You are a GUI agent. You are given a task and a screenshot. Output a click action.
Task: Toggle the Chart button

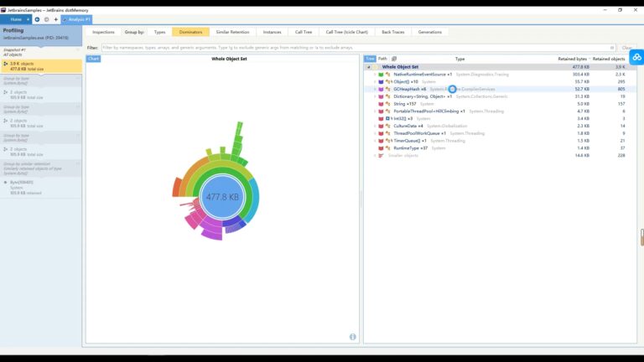click(93, 59)
